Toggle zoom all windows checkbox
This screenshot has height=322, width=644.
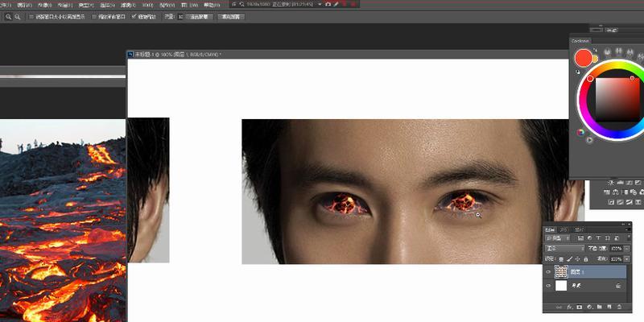[x=94, y=17]
